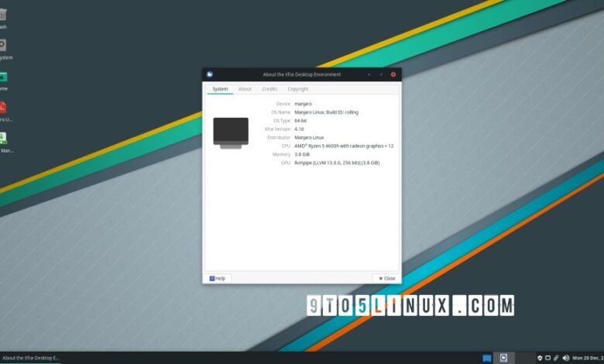604x364 pixels.
Task: Select 'About the Xfce Desktop E...' taskbar button
Action: 30,359
